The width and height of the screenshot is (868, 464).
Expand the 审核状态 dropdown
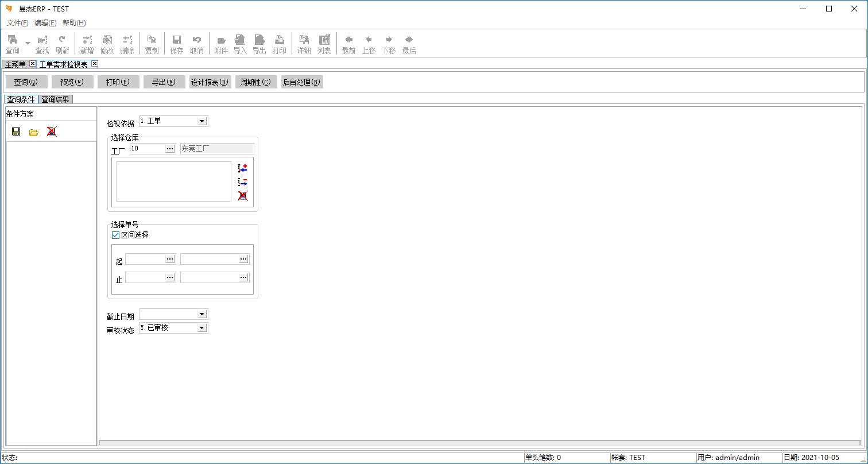point(201,328)
